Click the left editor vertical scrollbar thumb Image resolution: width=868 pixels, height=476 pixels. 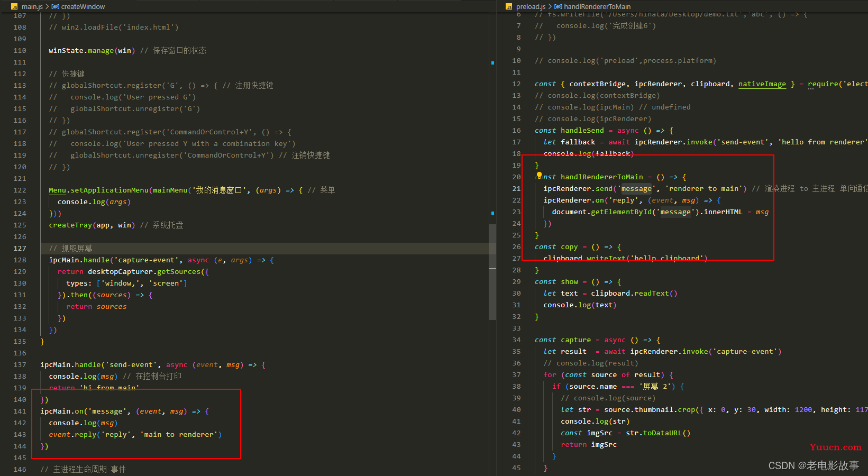pos(492,272)
